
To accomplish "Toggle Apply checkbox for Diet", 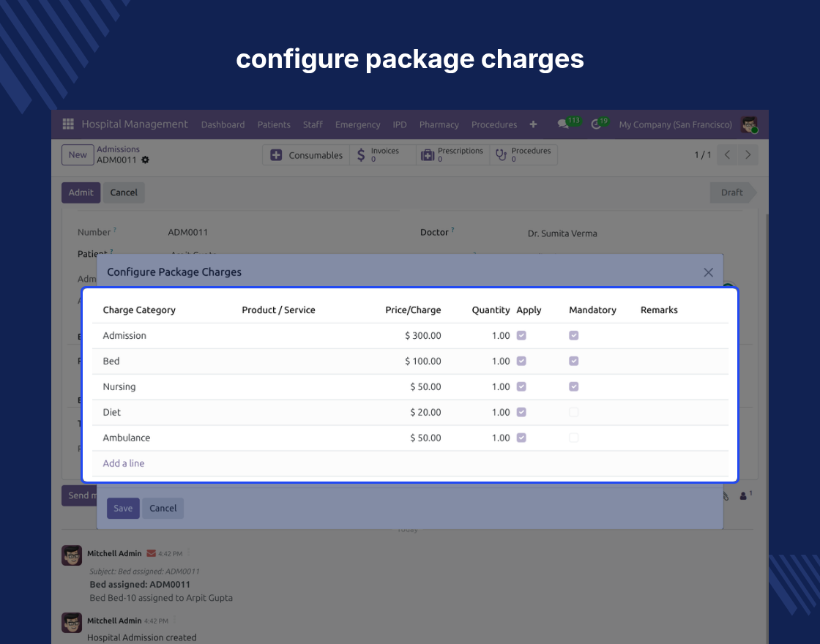I will click(521, 413).
